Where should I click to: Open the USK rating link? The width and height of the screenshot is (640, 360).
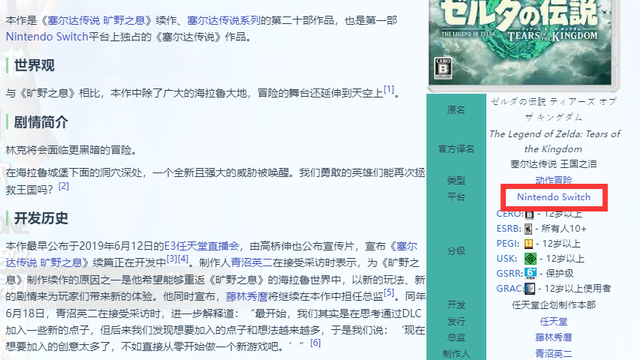507,259
